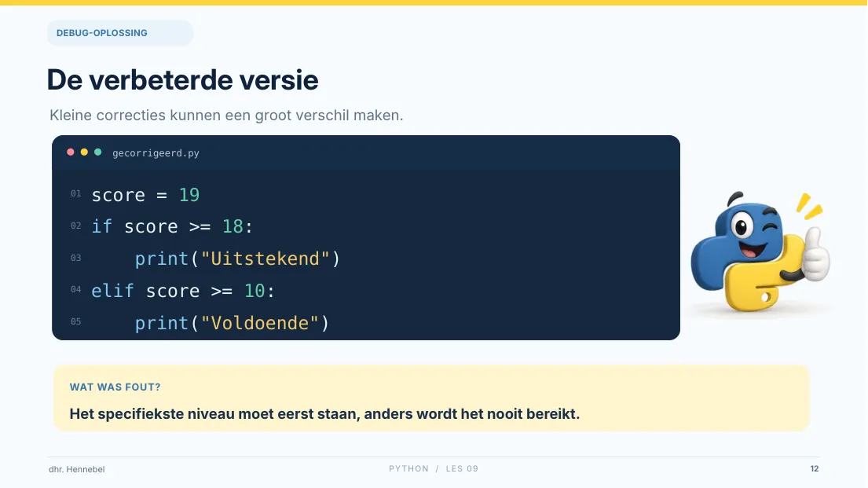Click the "Voldoende" string in the code
868x488 pixels.
(260, 323)
